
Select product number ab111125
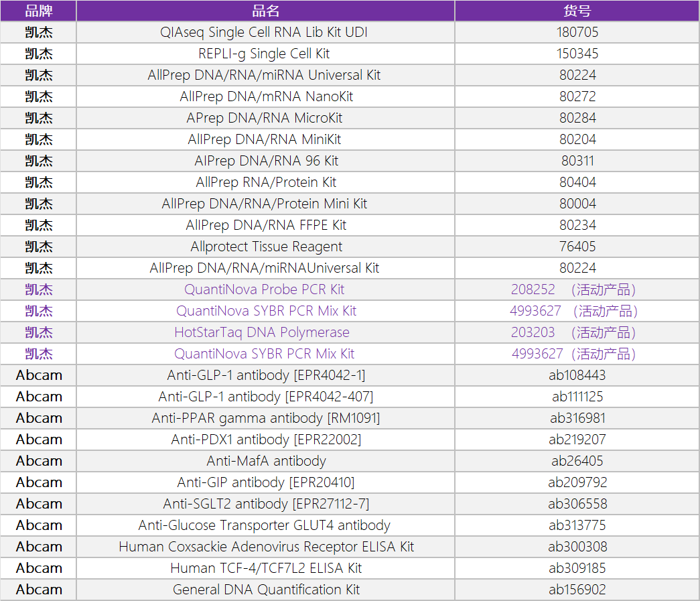tap(577, 397)
